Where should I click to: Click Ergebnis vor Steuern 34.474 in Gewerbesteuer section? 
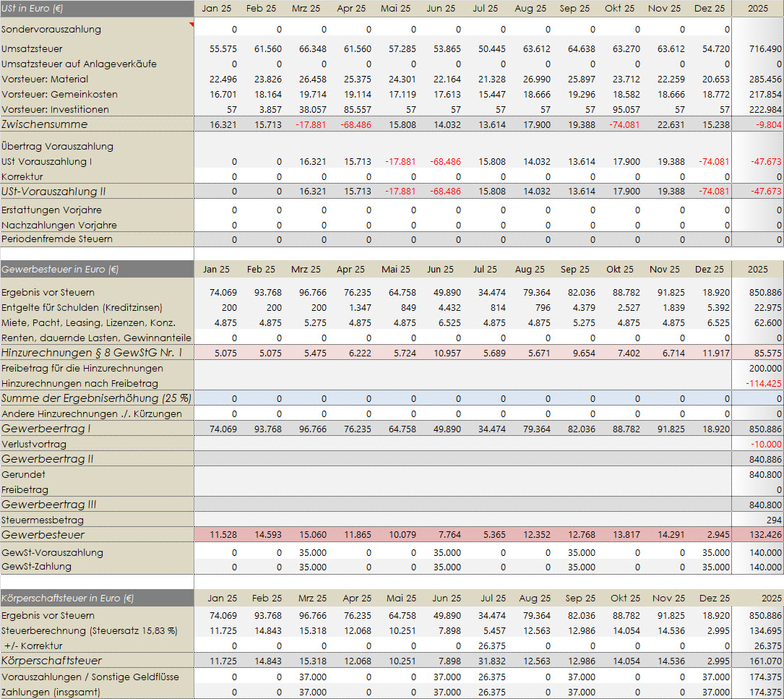[x=491, y=293]
